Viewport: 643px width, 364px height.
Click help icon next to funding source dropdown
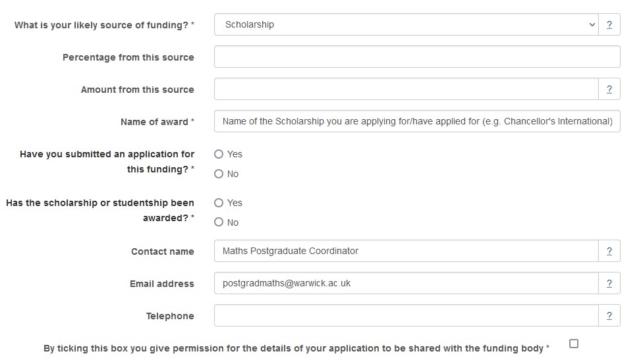click(609, 24)
